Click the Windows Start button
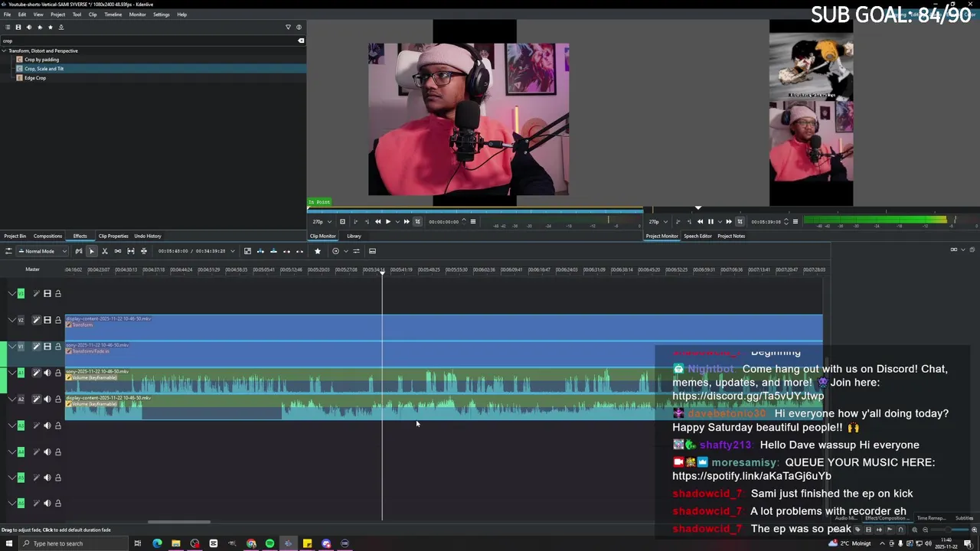This screenshot has height=551, width=980. coord(10,543)
